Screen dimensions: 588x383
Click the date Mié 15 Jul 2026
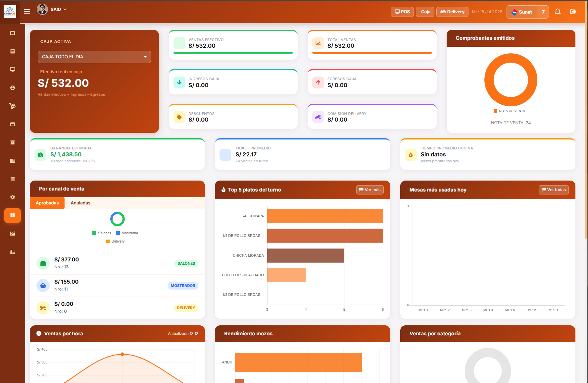(487, 12)
